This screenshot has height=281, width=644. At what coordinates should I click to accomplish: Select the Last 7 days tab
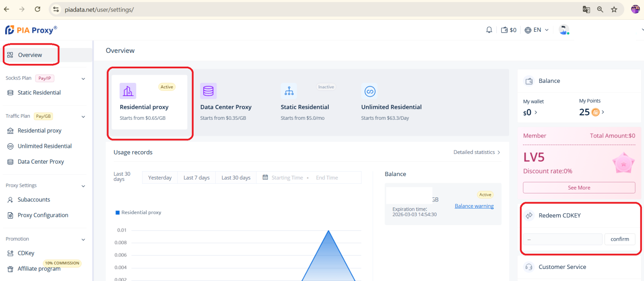pos(196,178)
